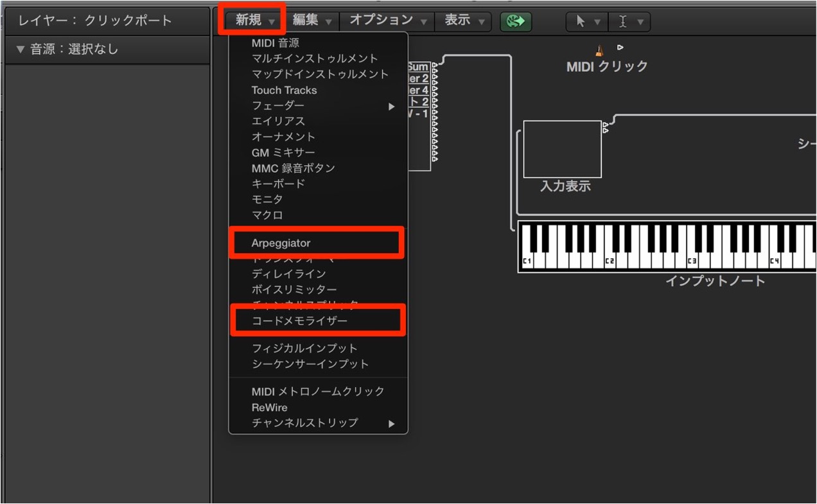Select キーボード menu item
The height and width of the screenshot is (504, 817).
(x=318, y=184)
